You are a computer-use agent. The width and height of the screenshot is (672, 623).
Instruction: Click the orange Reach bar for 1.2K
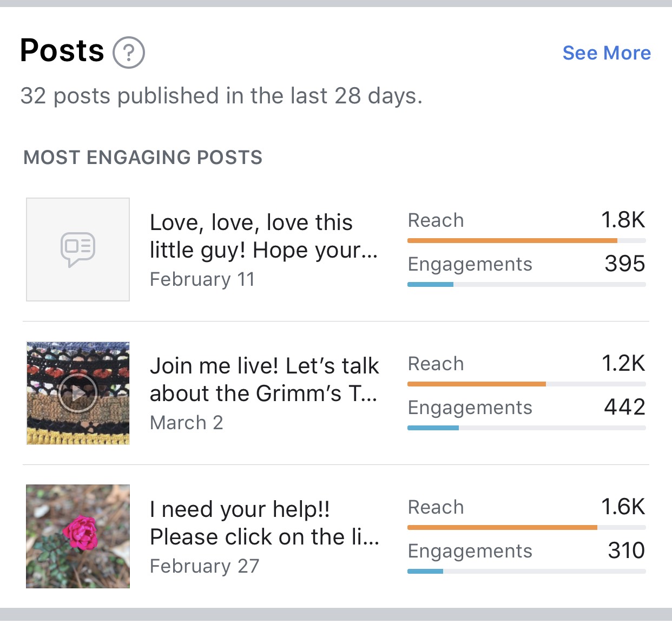[x=477, y=384]
